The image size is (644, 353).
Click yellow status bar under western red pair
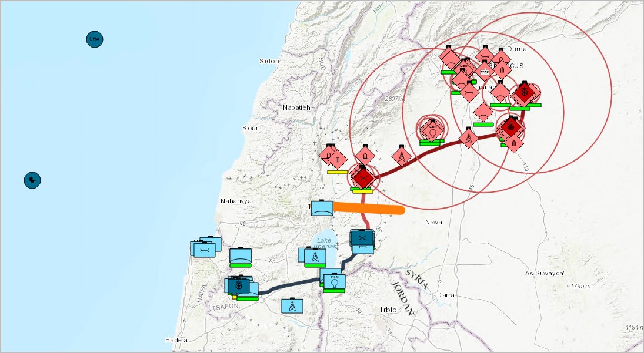pos(338,172)
